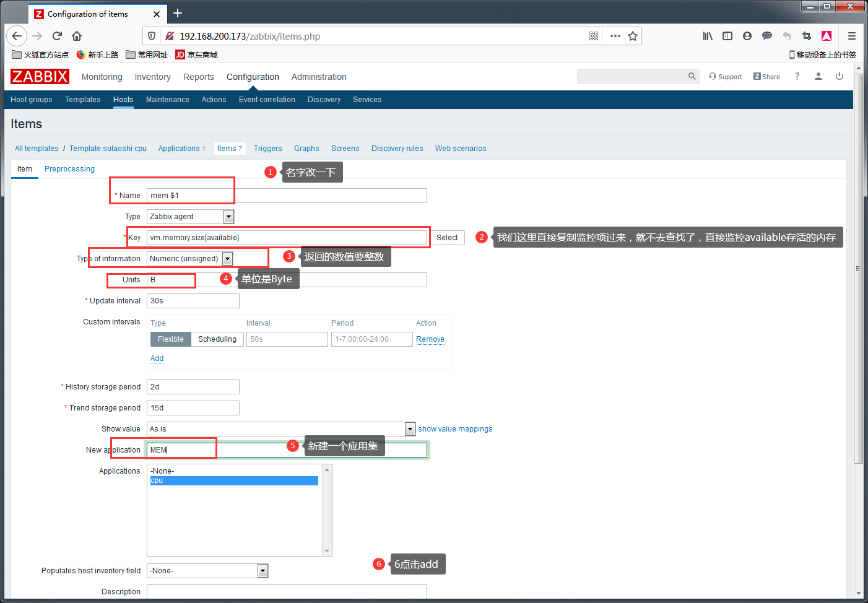Click the History storage period field
868x603 pixels.
coord(193,387)
